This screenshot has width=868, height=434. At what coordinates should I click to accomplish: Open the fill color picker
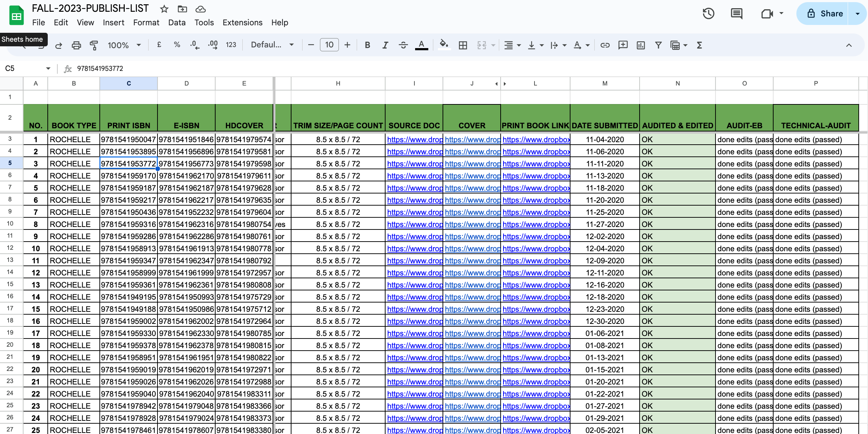(444, 45)
